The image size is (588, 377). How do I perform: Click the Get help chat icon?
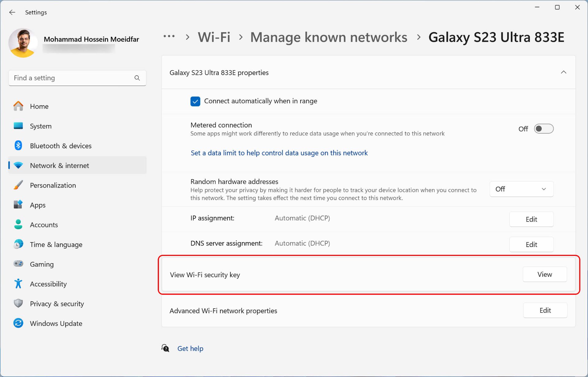coord(165,348)
